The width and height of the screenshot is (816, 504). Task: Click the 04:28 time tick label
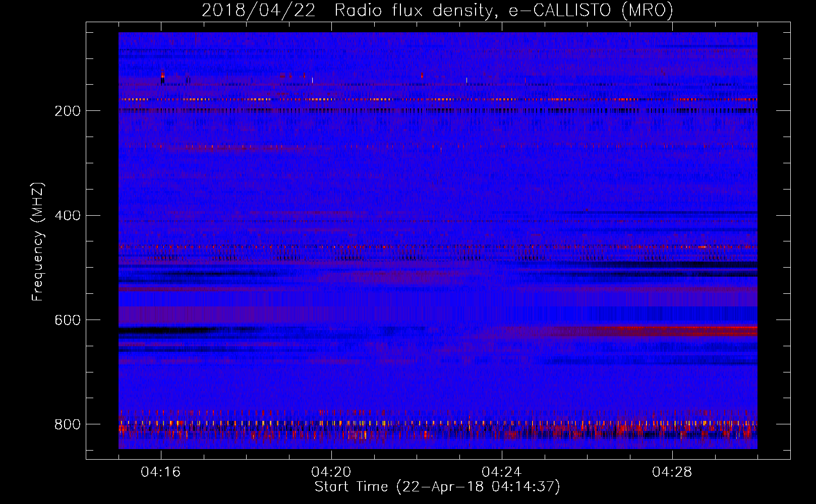pyautogui.click(x=672, y=472)
